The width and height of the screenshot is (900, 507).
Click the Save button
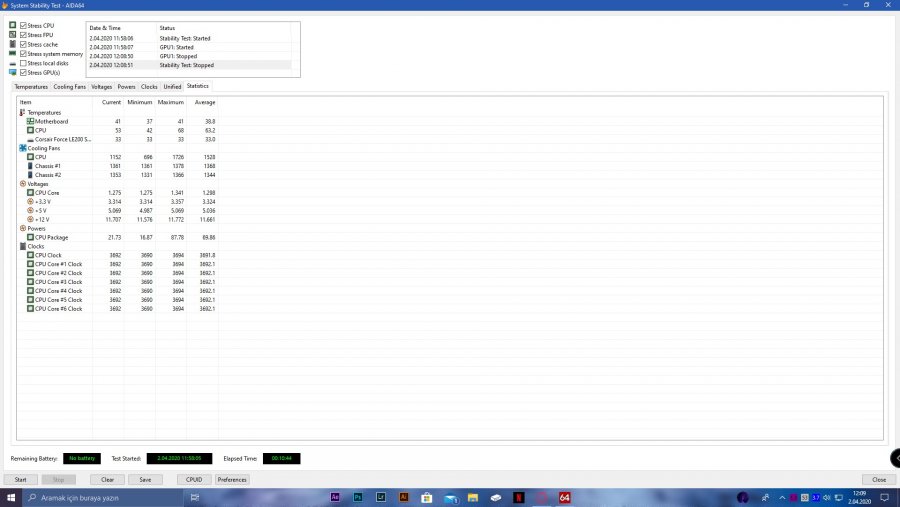[x=145, y=479]
